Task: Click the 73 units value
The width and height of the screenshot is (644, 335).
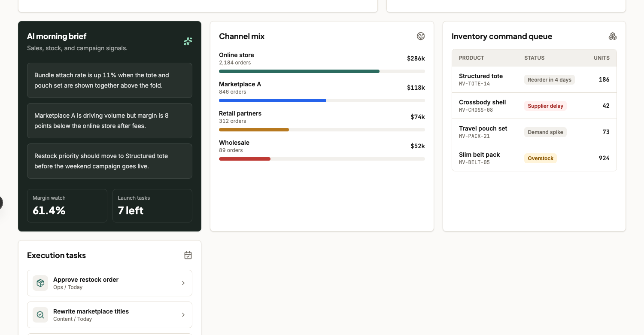Action: (606, 132)
